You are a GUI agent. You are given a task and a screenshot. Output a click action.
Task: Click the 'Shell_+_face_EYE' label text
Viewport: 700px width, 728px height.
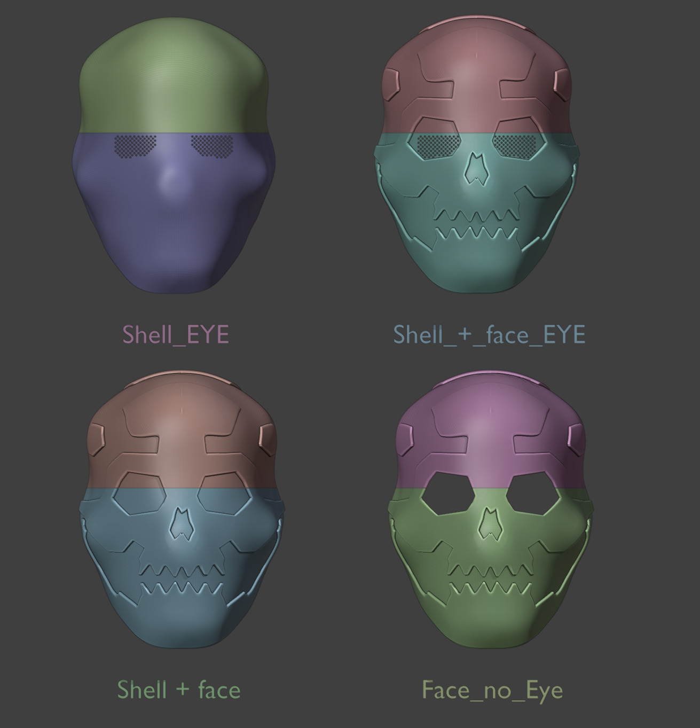tap(489, 335)
